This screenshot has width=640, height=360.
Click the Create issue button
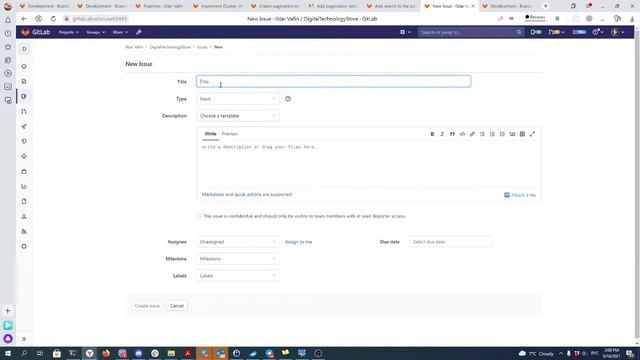pyautogui.click(x=147, y=306)
